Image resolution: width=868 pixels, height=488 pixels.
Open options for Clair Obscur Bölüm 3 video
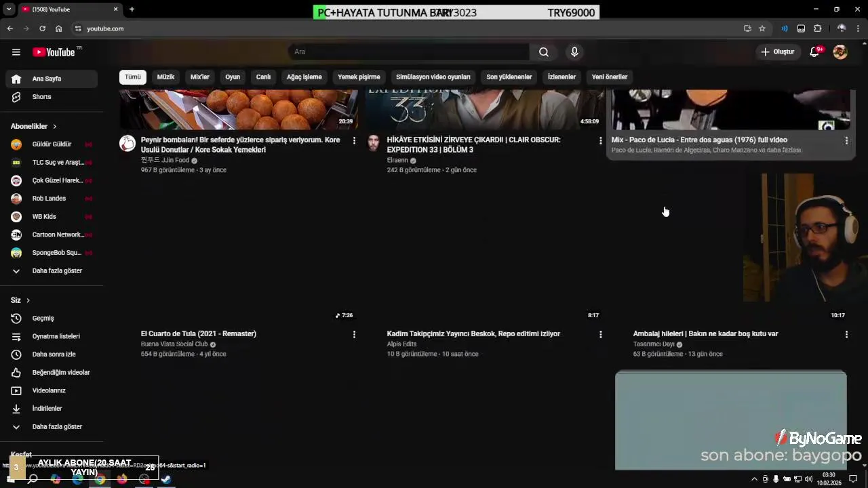tap(600, 140)
